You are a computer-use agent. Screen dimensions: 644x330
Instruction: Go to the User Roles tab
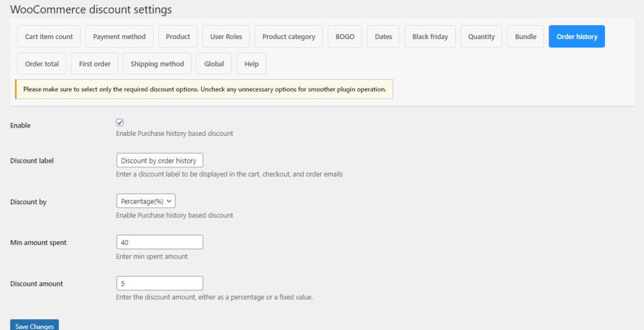226,36
